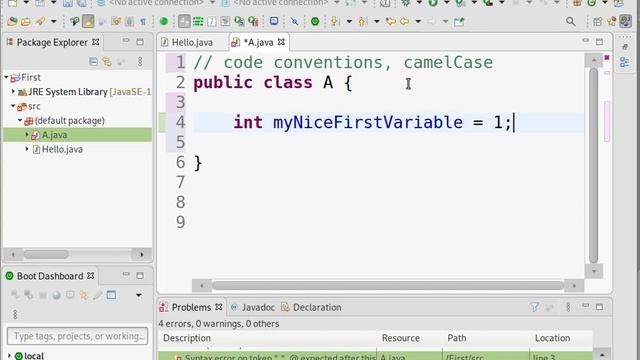Click the Path column header
Image resolution: width=640 pixels, height=360 pixels.
[x=457, y=338]
